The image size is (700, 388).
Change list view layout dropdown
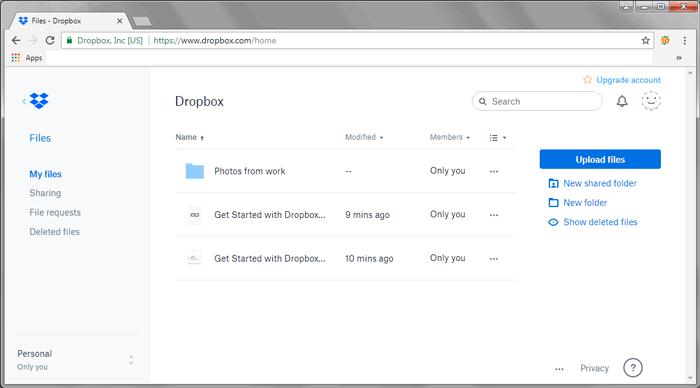(x=498, y=138)
